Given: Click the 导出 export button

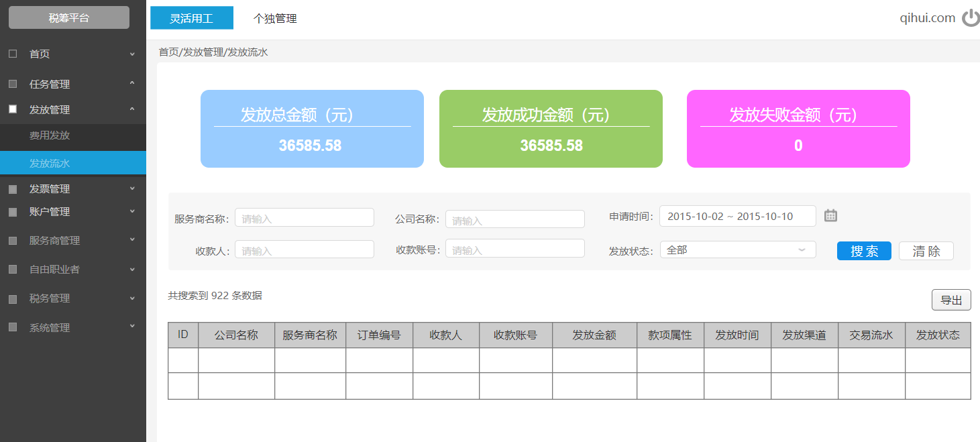Looking at the screenshot, I should 951,300.
